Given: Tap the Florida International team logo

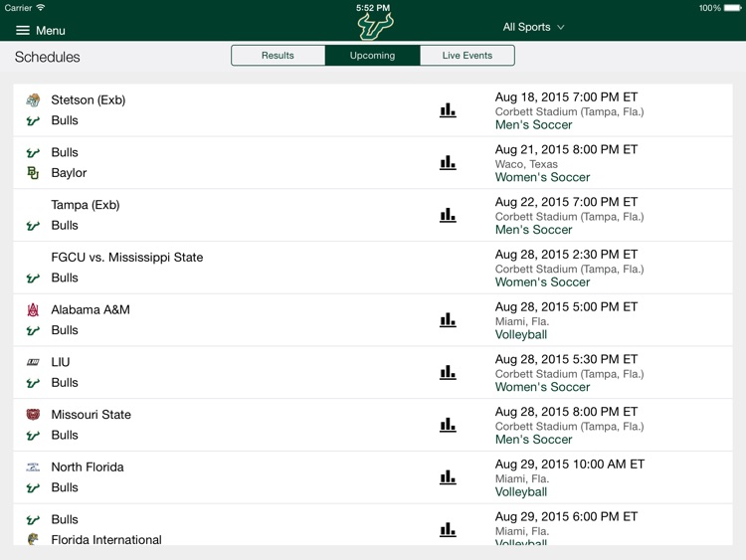Looking at the screenshot, I should tap(33, 539).
